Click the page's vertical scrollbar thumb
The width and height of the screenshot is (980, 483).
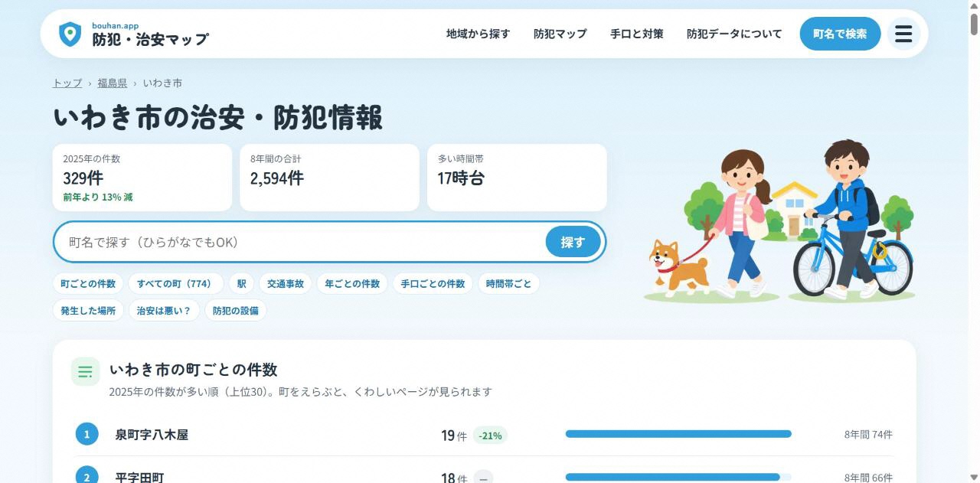tap(974, 24)
